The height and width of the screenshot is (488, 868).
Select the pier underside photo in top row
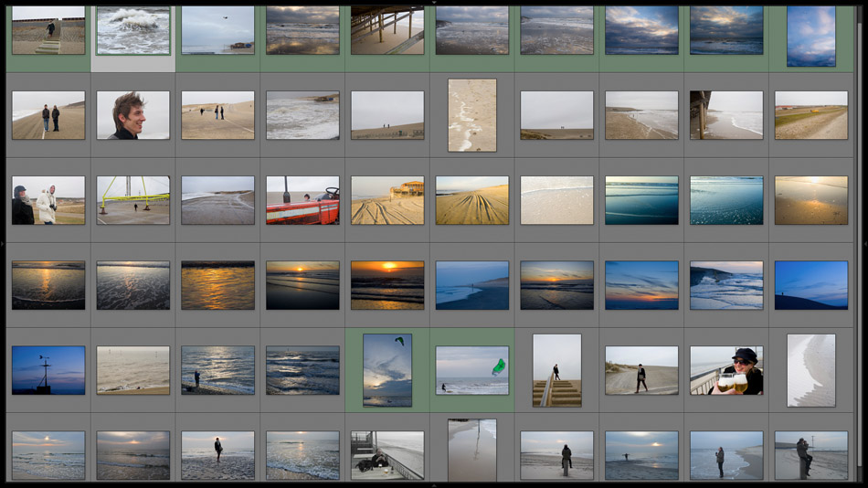[387, 31]
